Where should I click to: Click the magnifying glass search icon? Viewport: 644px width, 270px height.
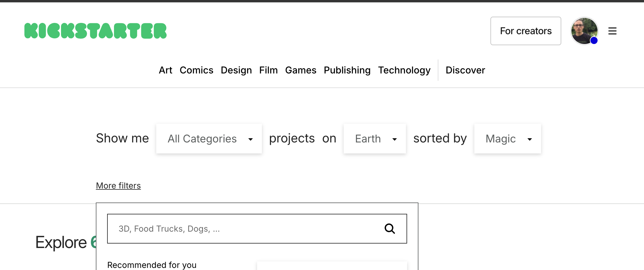pyautogui.click(x=390, y=229)
